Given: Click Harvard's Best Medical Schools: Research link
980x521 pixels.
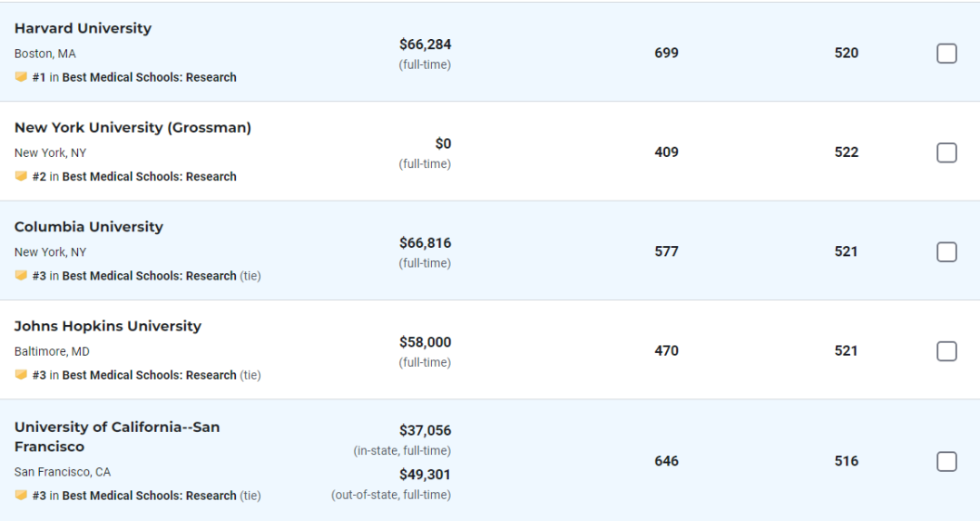Looking at the screenshot, I should tap(150, 77).
